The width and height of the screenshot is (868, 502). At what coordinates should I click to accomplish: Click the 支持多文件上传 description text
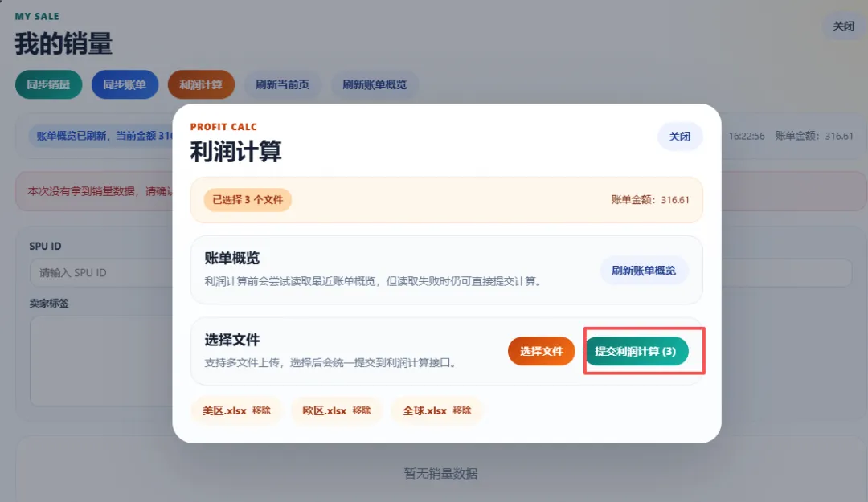[330, 362]
